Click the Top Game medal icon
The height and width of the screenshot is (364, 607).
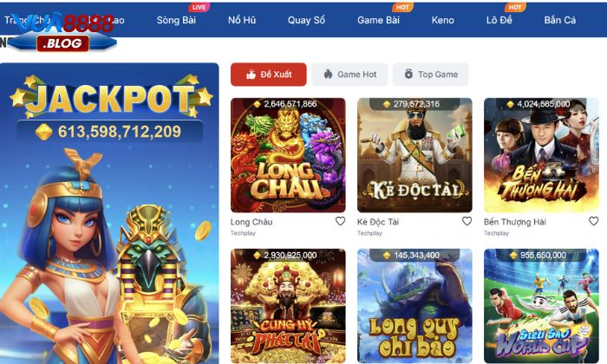point(408,75)
